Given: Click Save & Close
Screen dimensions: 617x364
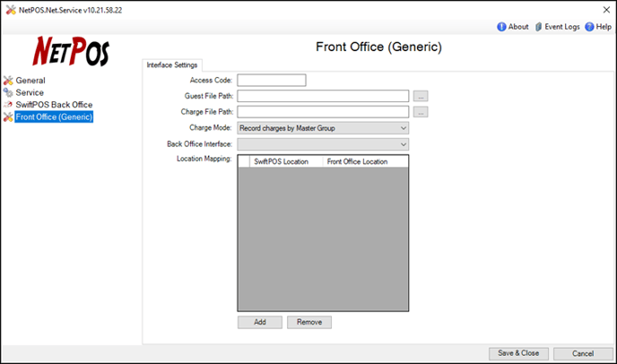Looking at the screenshot, I should (518, 353).
